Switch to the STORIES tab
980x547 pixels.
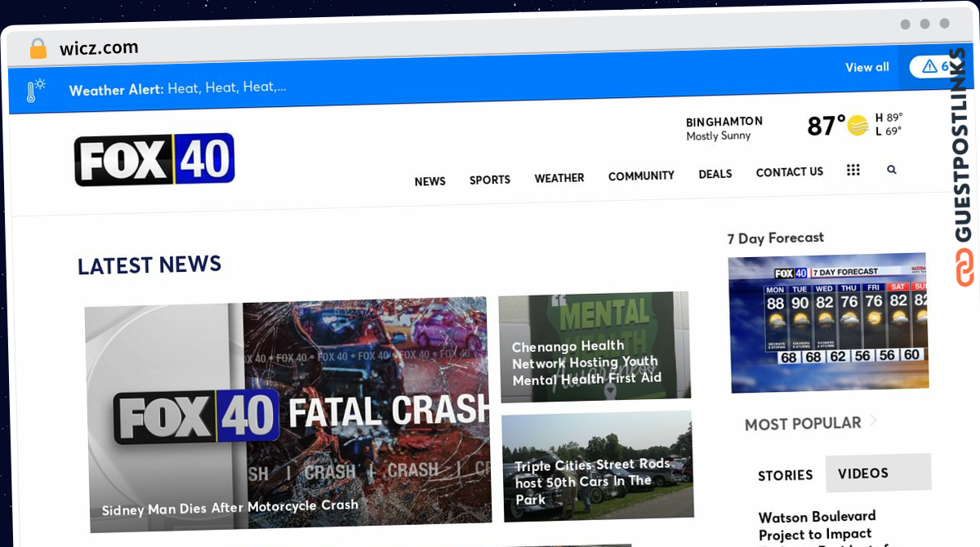coord(786,475)
